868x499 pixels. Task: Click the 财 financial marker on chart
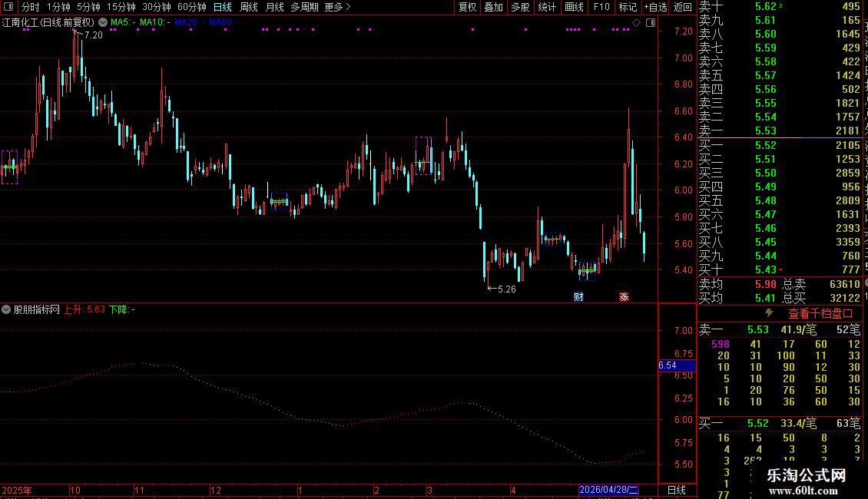point(578,297)
